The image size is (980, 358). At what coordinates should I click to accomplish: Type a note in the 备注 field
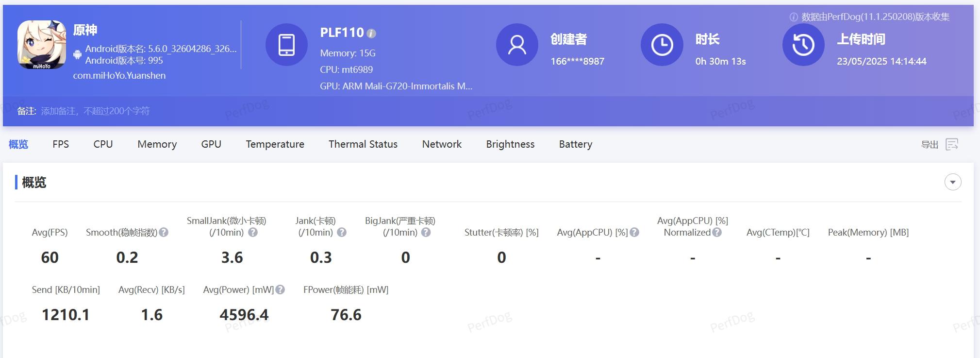click(95, 111)
